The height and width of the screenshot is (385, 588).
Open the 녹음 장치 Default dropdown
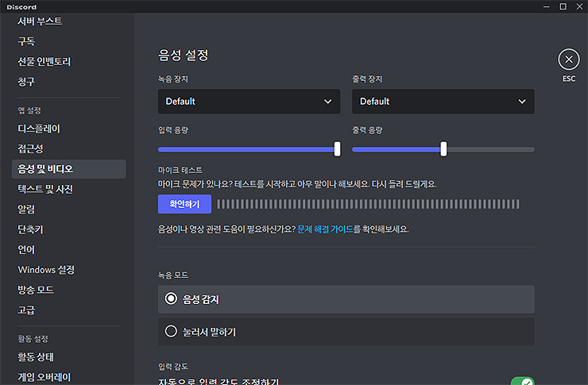249,101
